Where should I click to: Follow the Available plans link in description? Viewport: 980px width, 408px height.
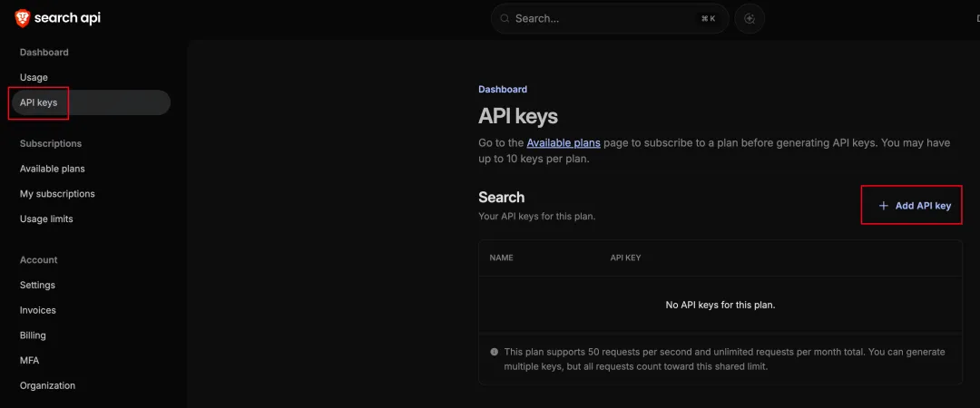pos(563,143)
